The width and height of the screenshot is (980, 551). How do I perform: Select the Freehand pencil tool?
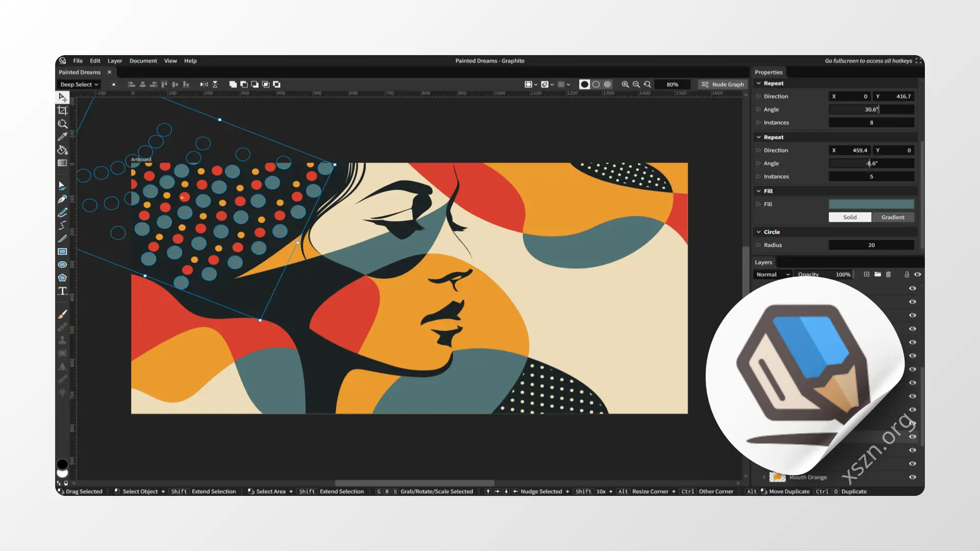coord(62,212)
